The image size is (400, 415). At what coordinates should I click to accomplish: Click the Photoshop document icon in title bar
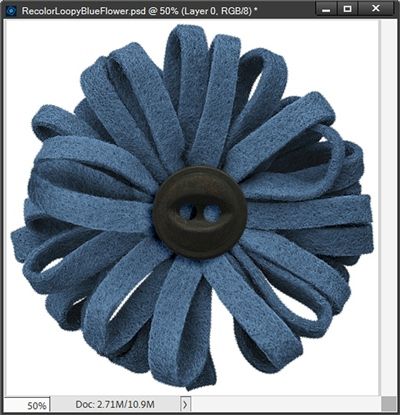pos(11,11)
